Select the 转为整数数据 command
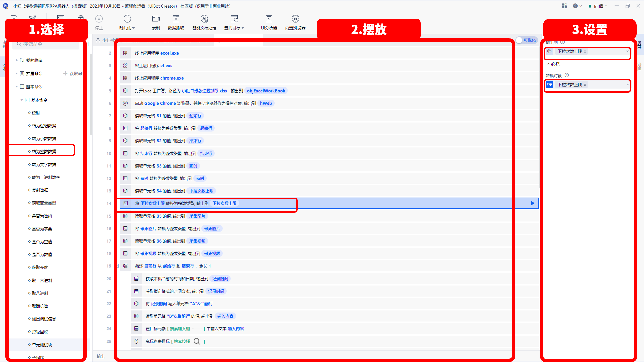 [x=44, y=152]
